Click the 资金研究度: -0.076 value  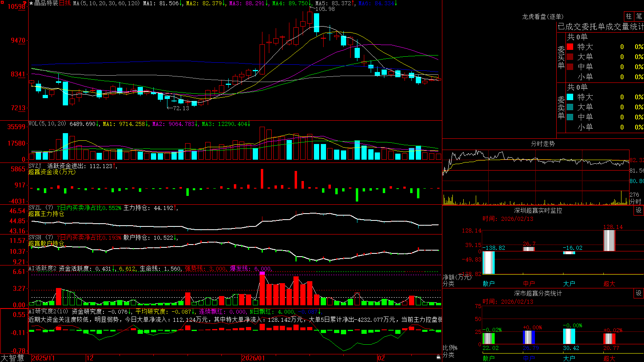point(101,311)
